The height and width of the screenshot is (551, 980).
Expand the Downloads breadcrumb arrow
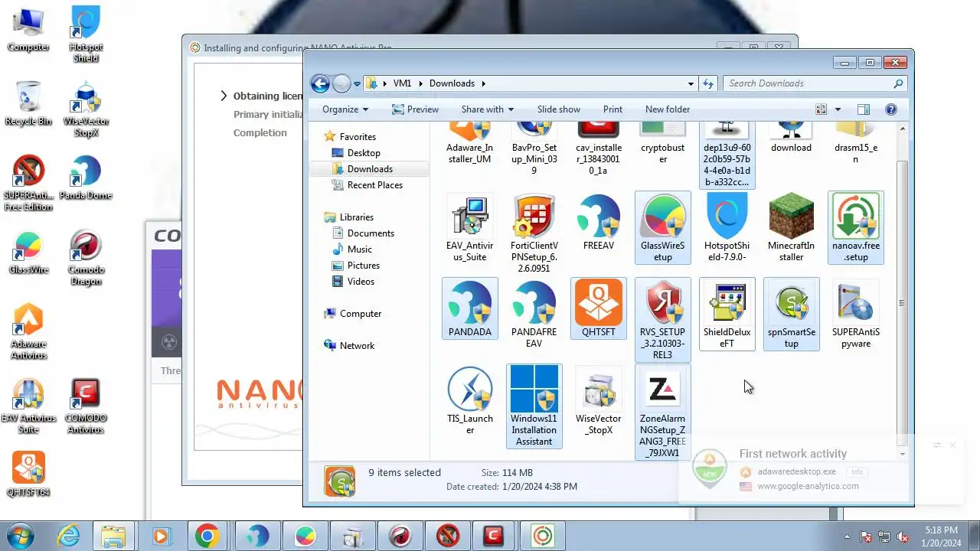(483, 83)
